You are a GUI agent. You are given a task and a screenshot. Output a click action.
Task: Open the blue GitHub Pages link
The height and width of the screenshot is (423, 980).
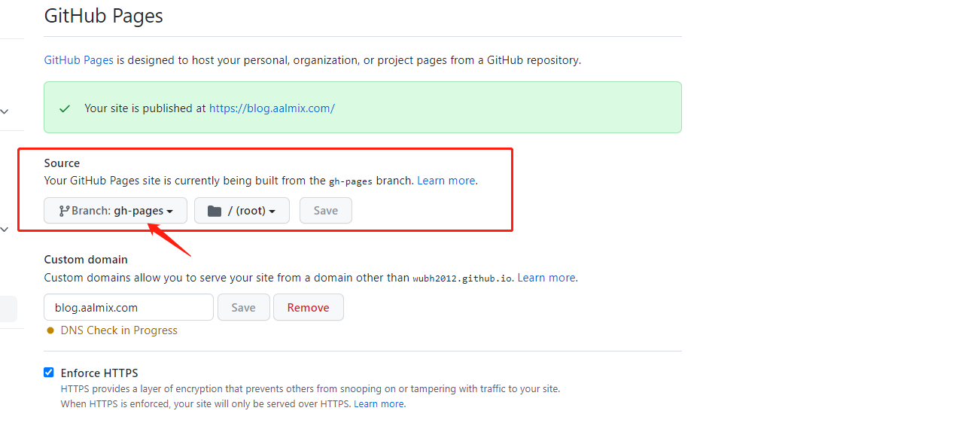[x=79, y=60]
